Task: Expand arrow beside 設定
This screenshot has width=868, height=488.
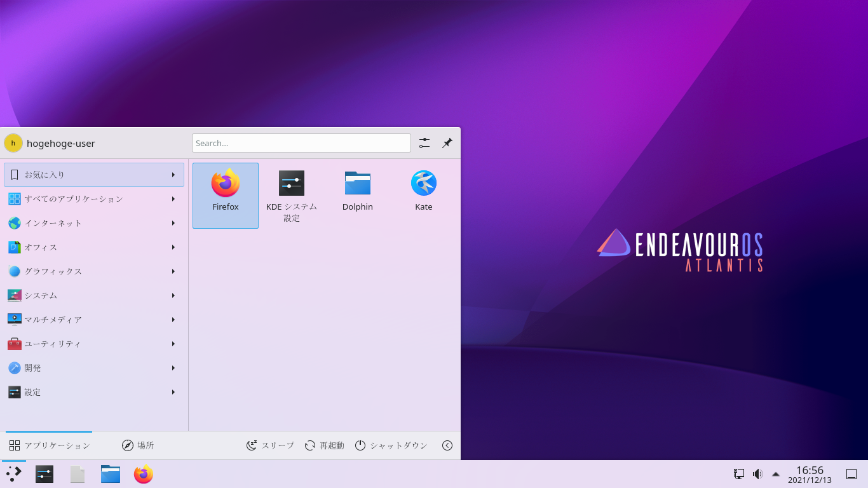Action: tap(173, 392)
